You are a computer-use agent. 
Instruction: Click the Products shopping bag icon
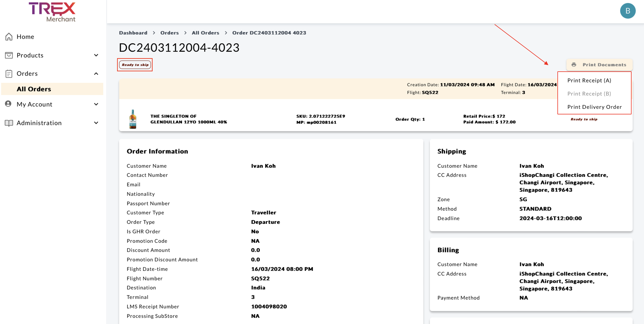9,55
